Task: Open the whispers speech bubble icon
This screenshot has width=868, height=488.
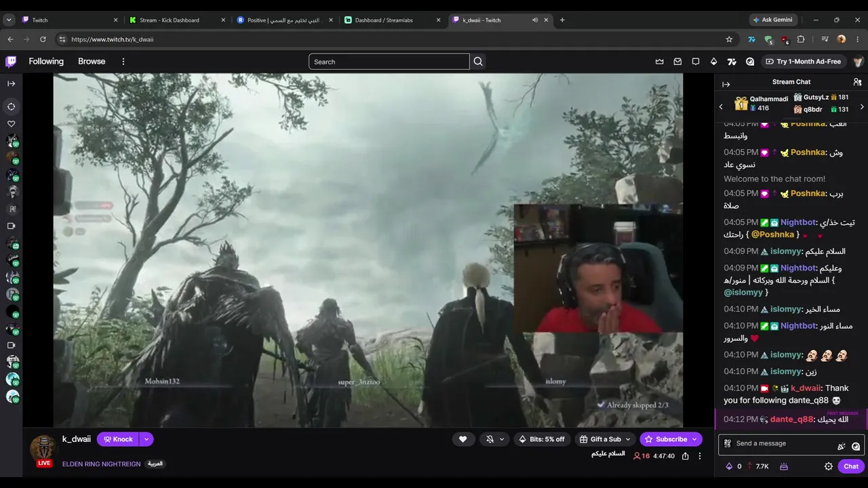Action: point(696,62)
